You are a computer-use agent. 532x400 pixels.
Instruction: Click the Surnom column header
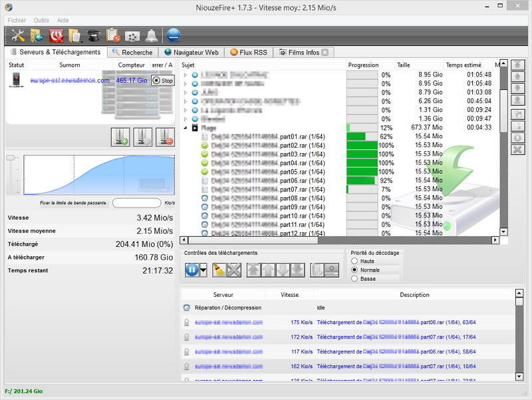pos(70,65)
